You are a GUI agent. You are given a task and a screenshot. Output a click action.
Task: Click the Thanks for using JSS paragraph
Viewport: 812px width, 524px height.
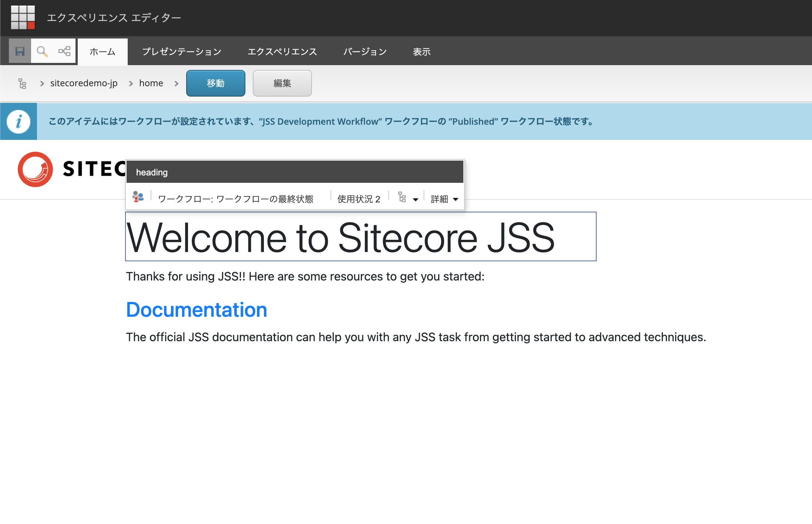305,276
